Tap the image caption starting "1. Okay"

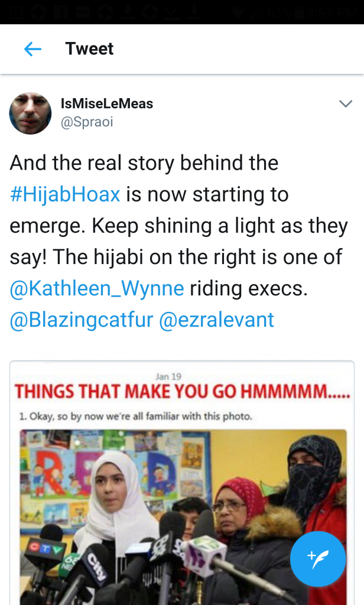pyautogui.click(x=136, y=416)
